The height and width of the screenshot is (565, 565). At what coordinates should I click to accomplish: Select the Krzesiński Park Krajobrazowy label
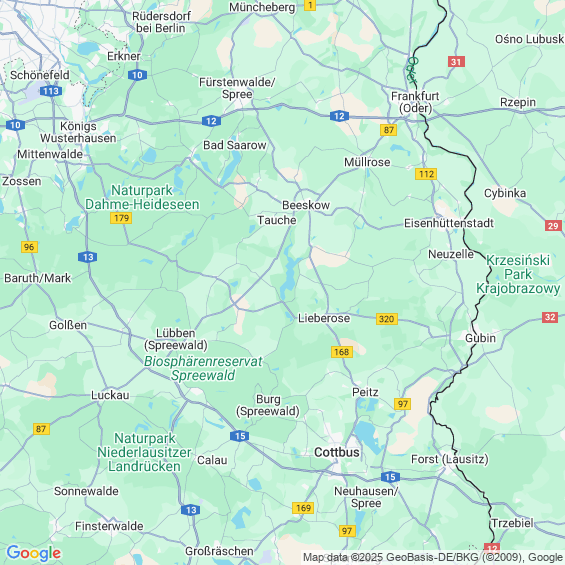click(518, 274)
